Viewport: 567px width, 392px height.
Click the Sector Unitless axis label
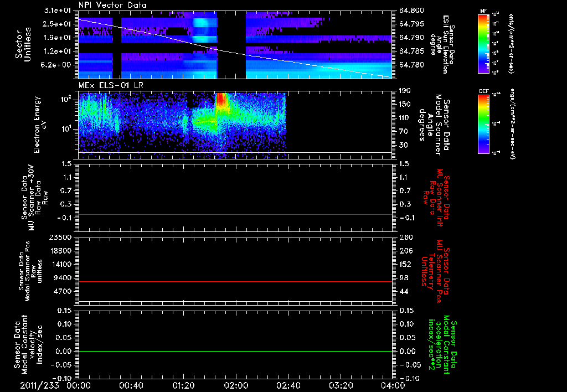(23, 44)
